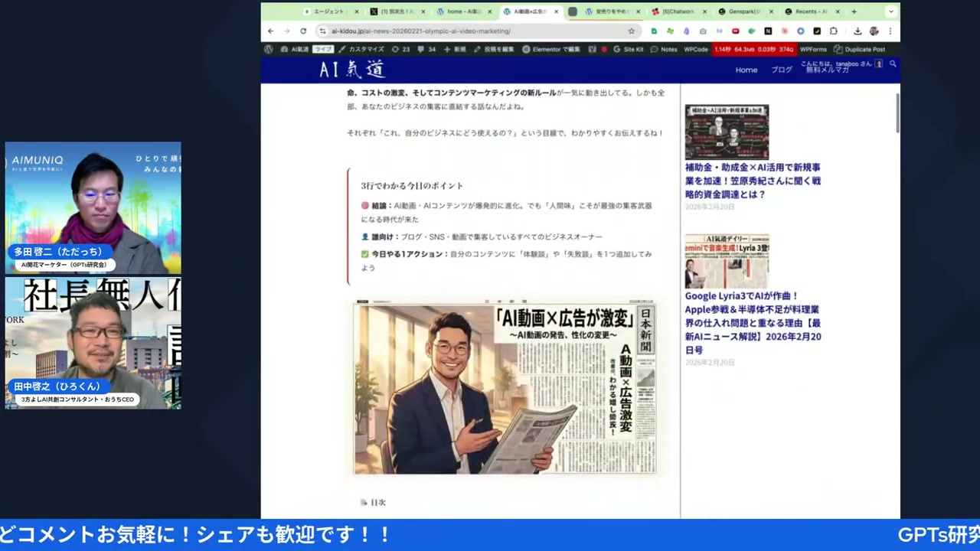Check the 23 pending updates in admin bar
Viewport: 980px width, 551px height.
pyautogui.click(x=401, y=49)
